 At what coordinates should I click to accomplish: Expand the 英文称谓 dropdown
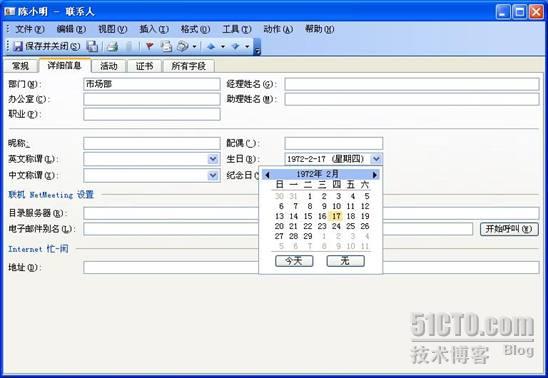point(213,159)
